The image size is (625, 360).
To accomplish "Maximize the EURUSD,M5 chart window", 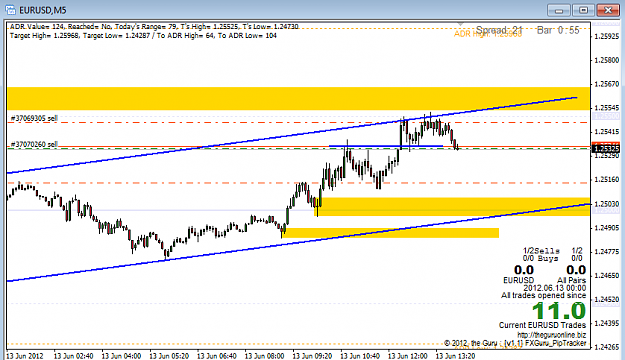I will pos(583,10).
